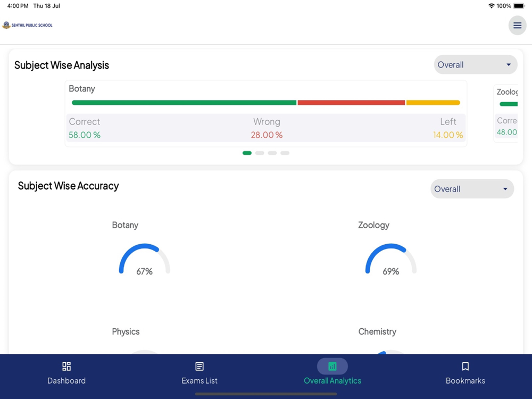Open Overall dropdown in Subject Wise Accuracy
This screenshot has height=399, width=532.
coord(472,189)
